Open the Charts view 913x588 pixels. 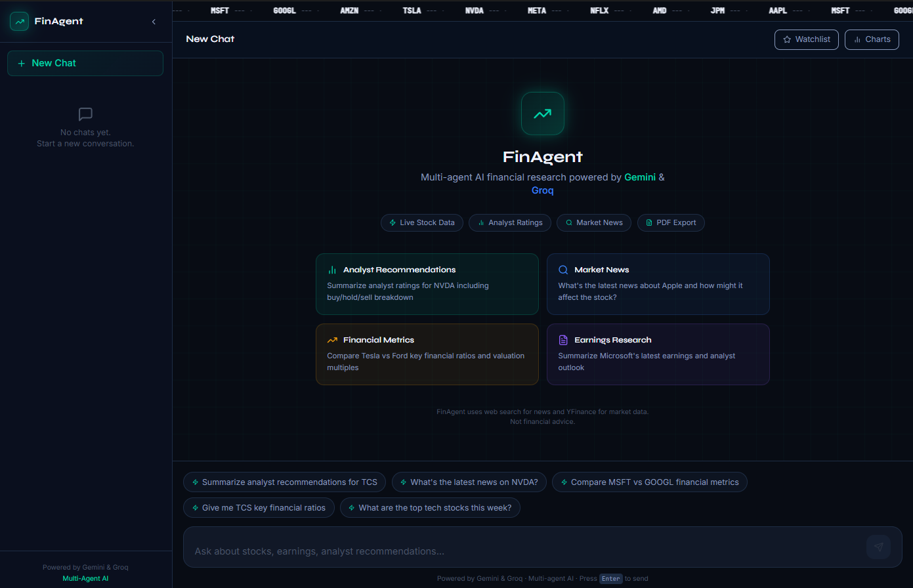point(872,39)
